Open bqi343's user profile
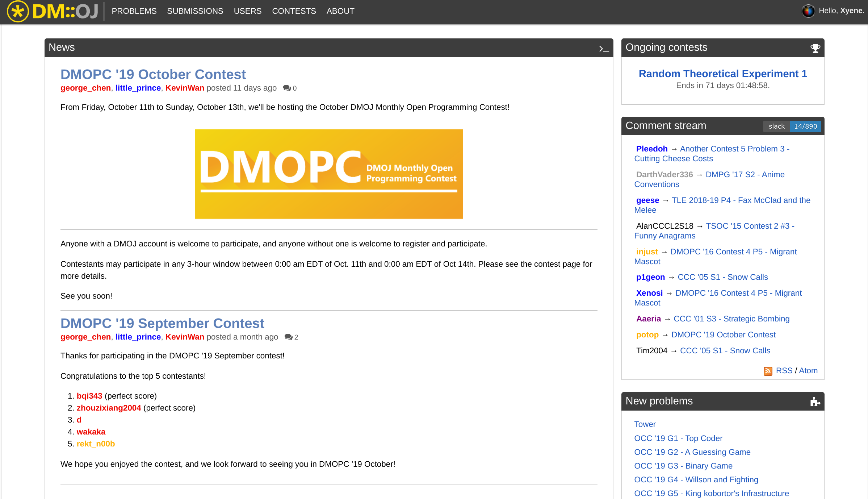Image resolution: width=868 pixels, height=499 pixels. coord(89,396)
